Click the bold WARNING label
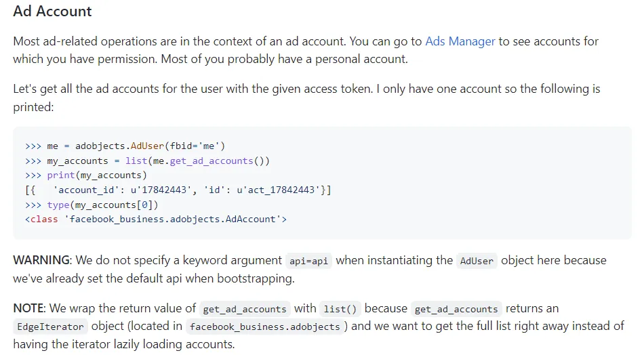Screen dimensions: 644x355 pos(41,260)
